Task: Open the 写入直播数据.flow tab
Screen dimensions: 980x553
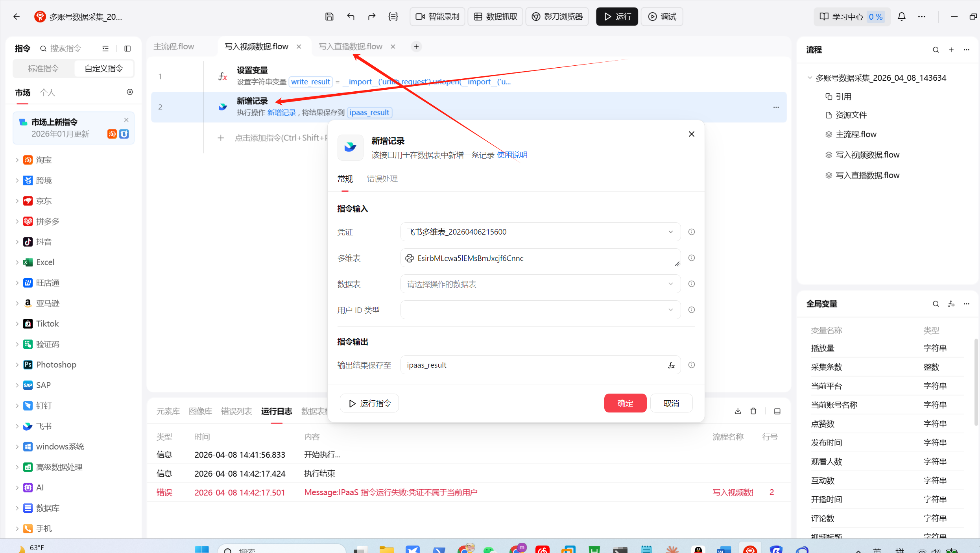Action: [350, 46]
